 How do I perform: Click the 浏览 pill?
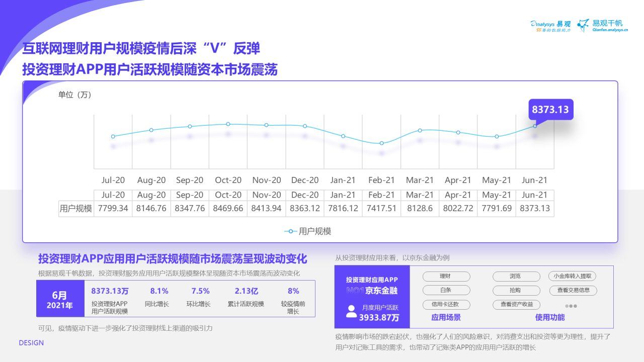point(516,276)
